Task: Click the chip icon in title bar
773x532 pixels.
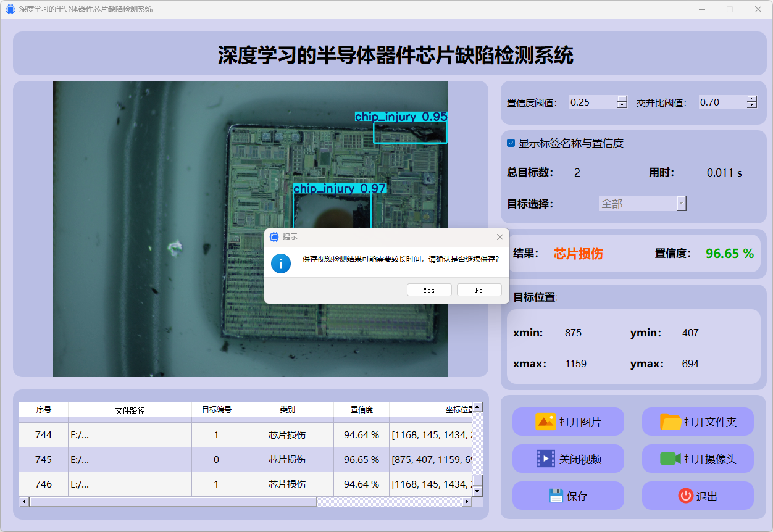Action: tap(10, 9)
